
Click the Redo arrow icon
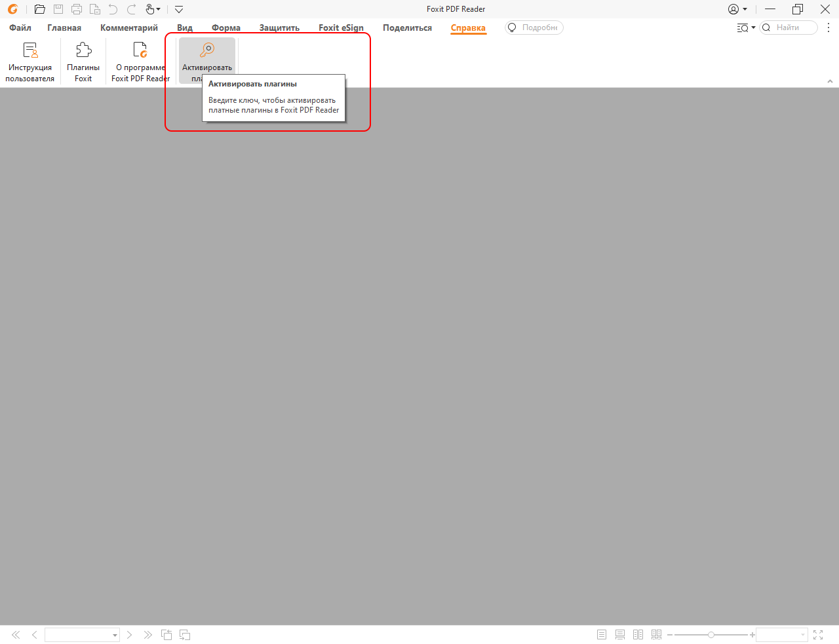(x=132, y=9)
